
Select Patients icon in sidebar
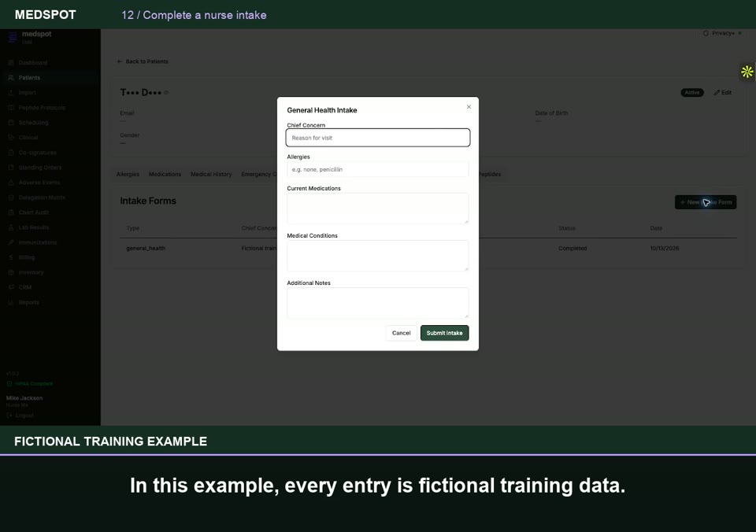[11, 78]
